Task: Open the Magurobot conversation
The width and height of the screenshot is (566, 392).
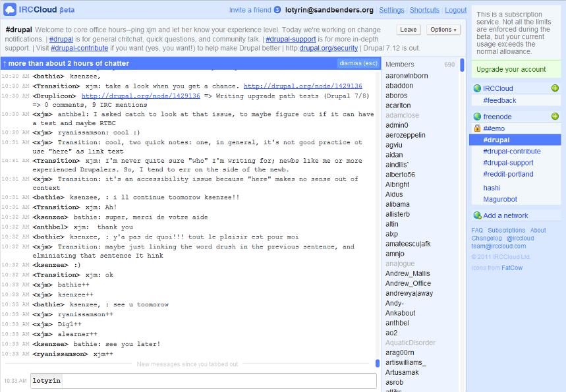Action: pyautogui.click(x=500, y=199)
